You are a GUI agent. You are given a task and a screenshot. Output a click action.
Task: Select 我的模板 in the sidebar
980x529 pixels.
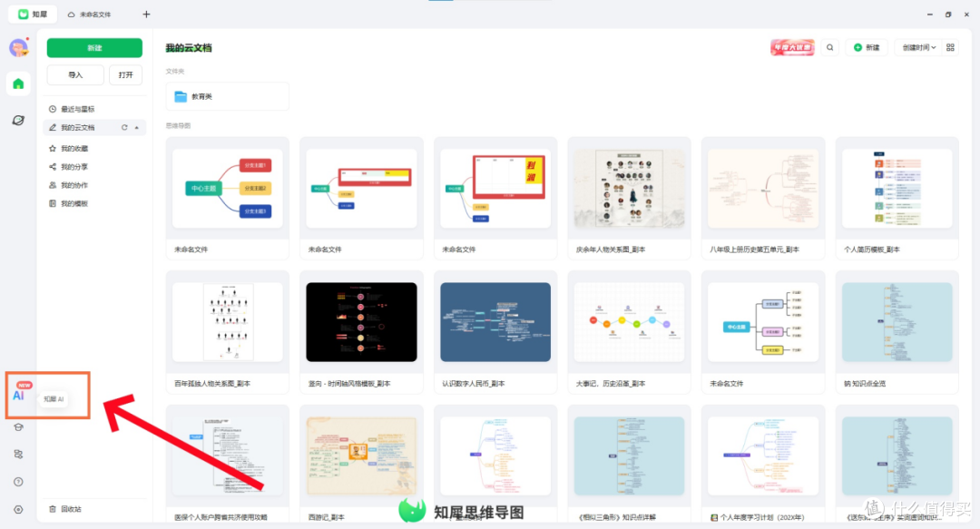(95, 203)
